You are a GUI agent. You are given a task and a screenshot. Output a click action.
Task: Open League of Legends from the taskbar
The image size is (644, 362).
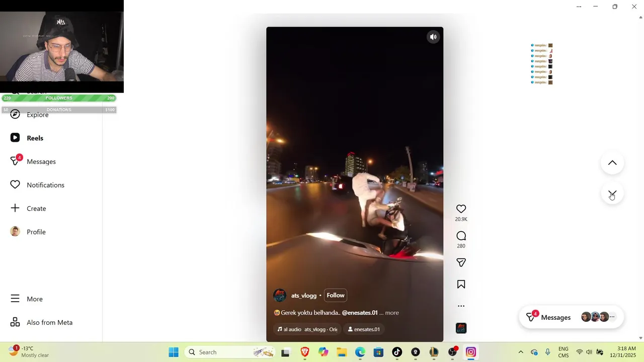point(434,352)
